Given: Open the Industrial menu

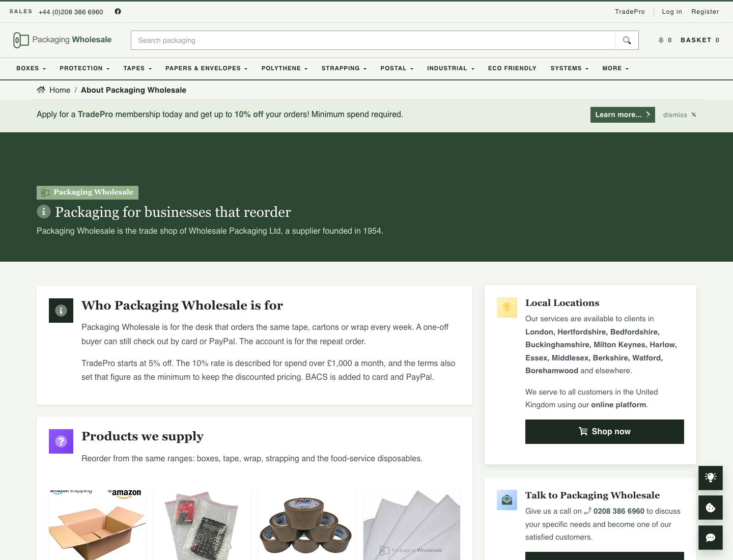Looking at the screenshot, I should click(x=450, y=68).
